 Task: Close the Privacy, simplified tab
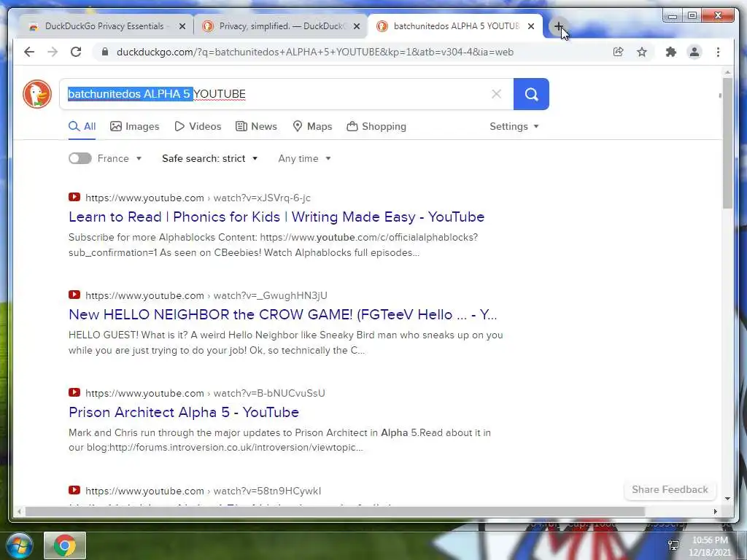point(356,26)
